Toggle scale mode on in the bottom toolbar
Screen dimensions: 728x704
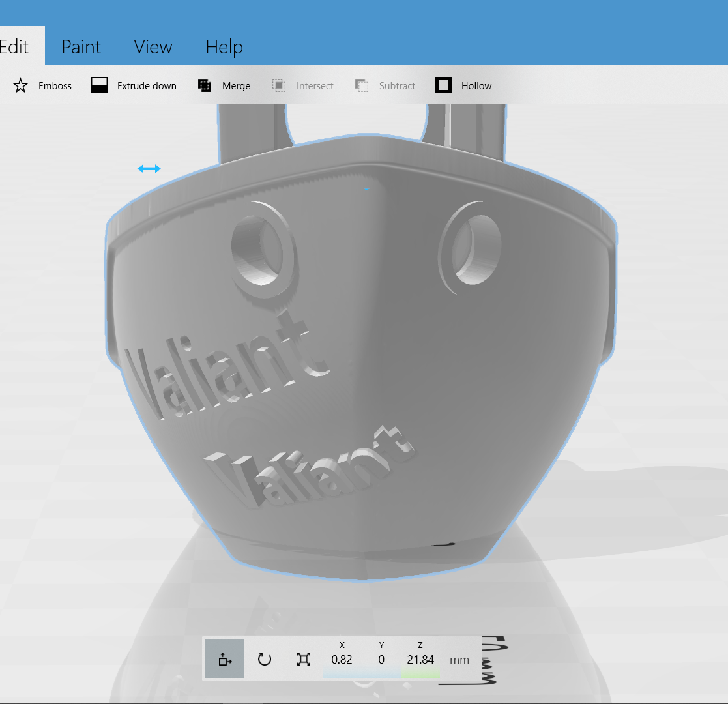[302, 659]
